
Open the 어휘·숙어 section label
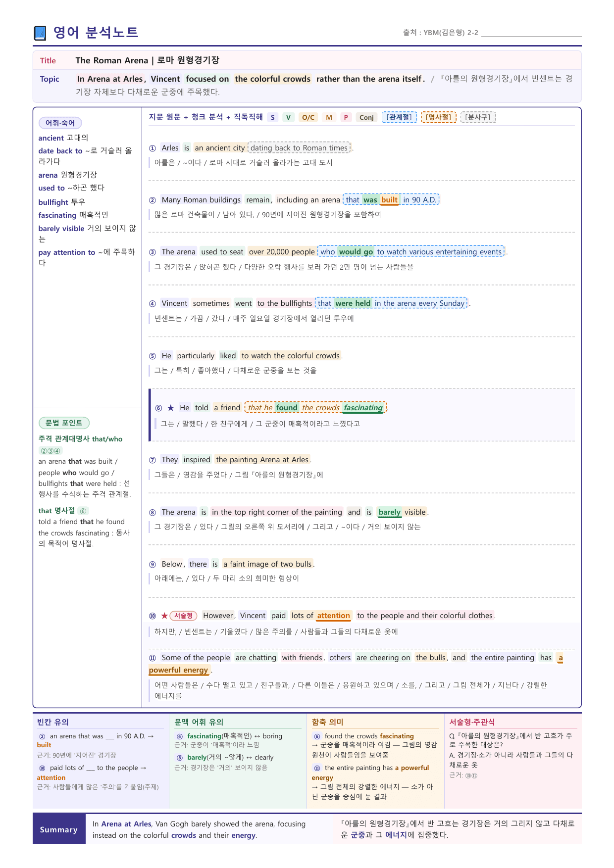(60, 123)
